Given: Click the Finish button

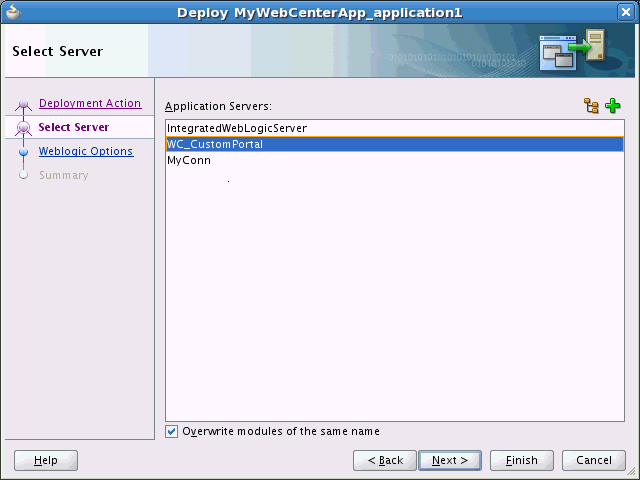Looking at the screenshot, I should [522, 460].
